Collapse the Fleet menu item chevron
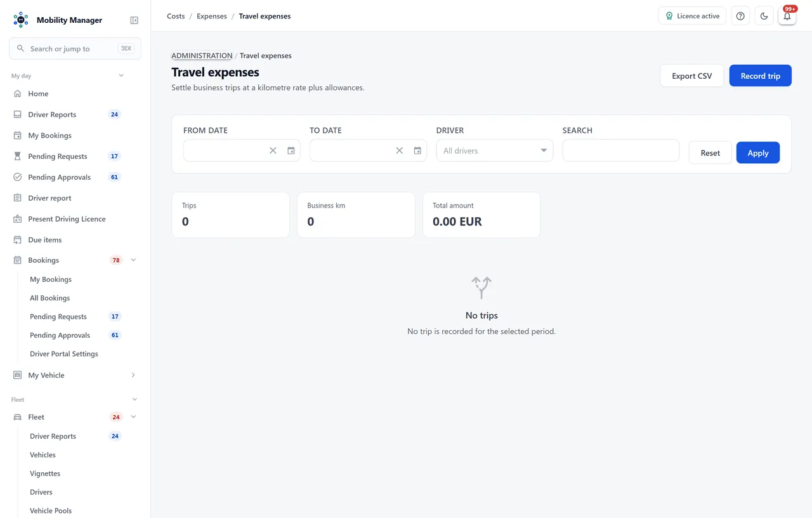The height and width of the screenshot is (518, 812). click(x=133, y=417)
